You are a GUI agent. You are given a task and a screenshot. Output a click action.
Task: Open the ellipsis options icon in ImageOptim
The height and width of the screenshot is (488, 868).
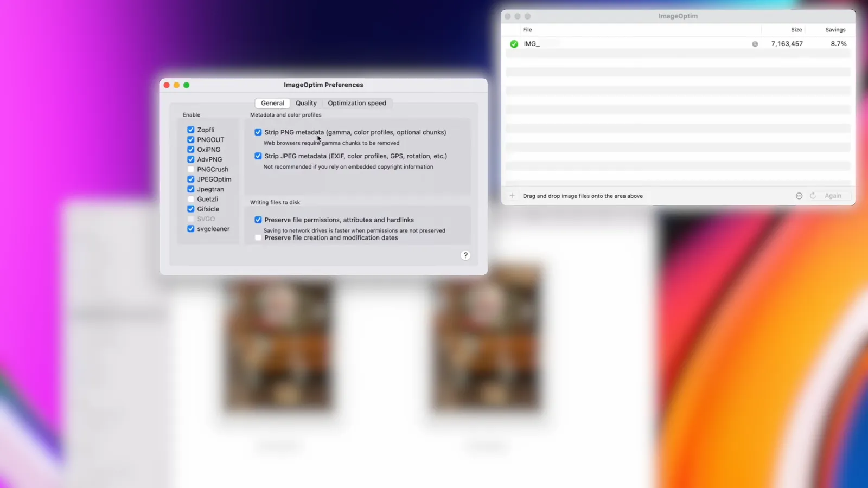(x=799, y=196)
